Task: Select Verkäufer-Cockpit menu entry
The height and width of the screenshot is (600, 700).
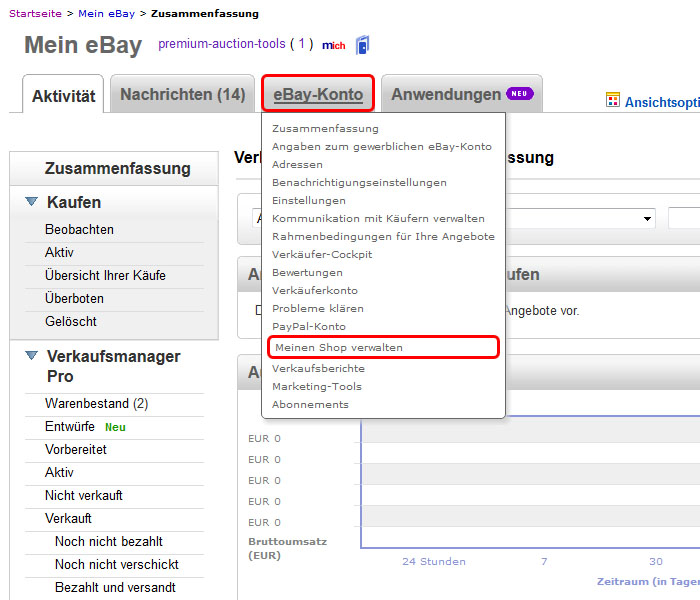Action: tap(322, 254)
